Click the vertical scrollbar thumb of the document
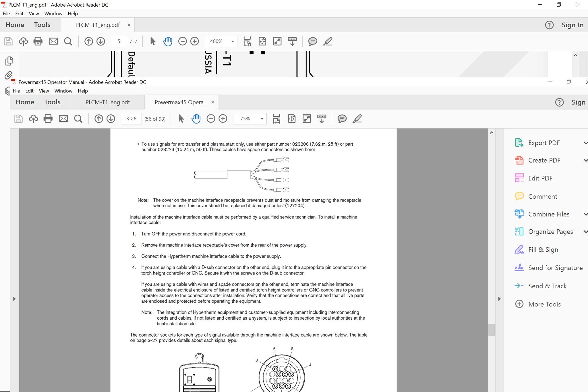The height and width of the screenshot is (392, 588). click(492, 329)
